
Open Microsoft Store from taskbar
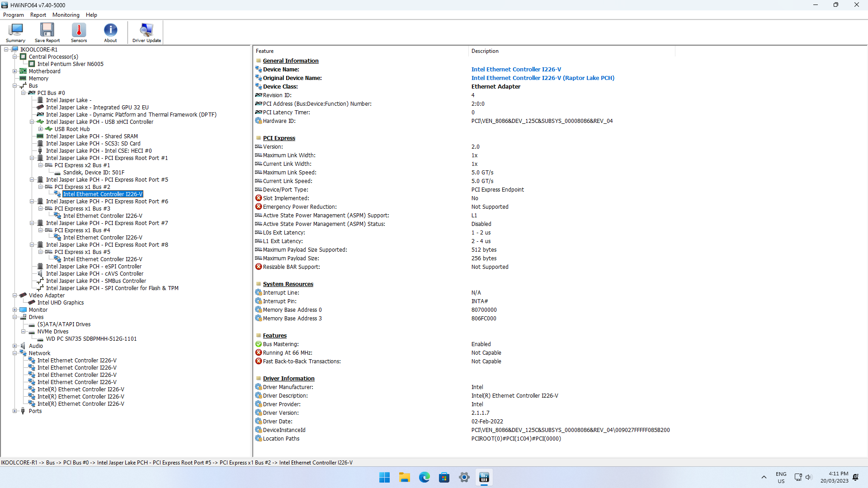pyautogui.click(x=444, y=477)
